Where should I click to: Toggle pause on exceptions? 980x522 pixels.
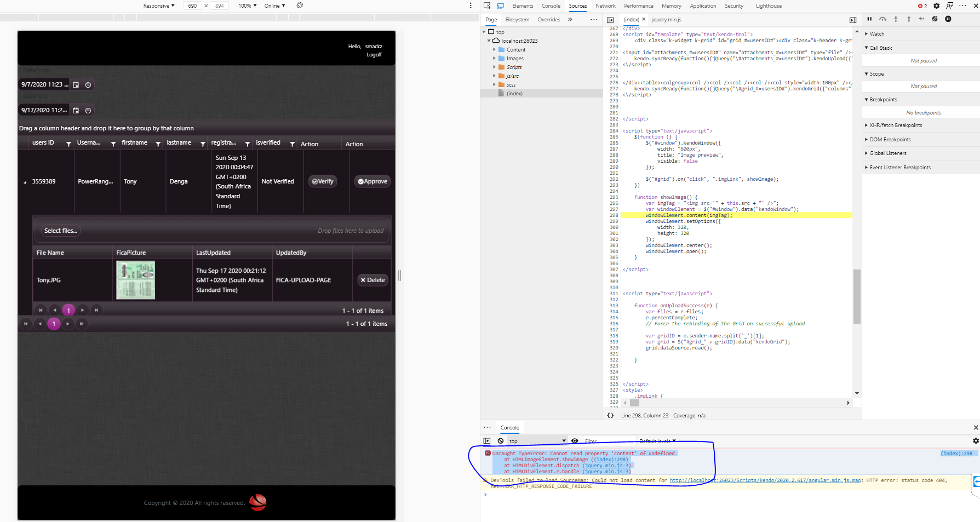click(x=948, y=19)
